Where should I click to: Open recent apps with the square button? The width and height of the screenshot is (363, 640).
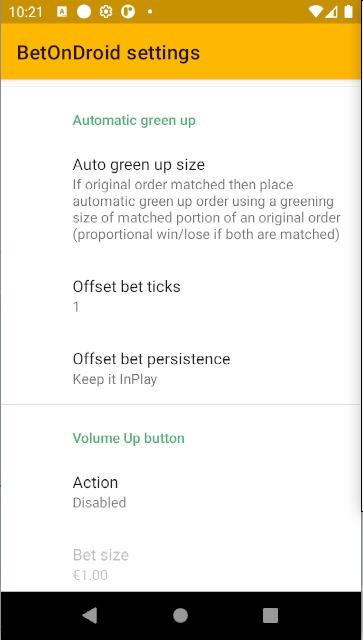[x=270, y=616]
